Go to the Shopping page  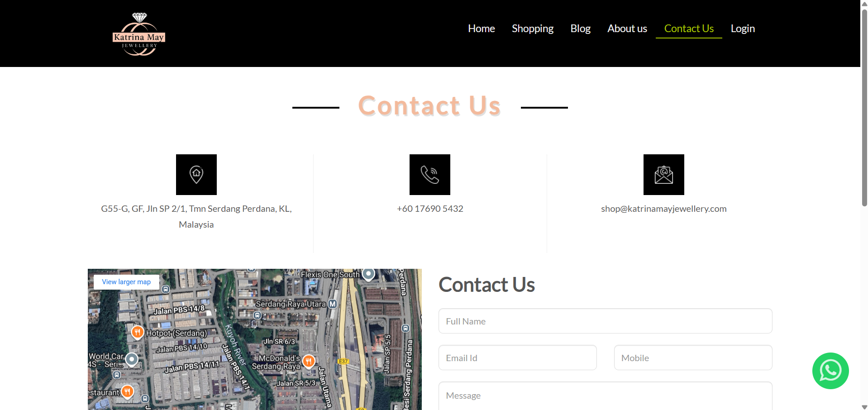point(533,29)
